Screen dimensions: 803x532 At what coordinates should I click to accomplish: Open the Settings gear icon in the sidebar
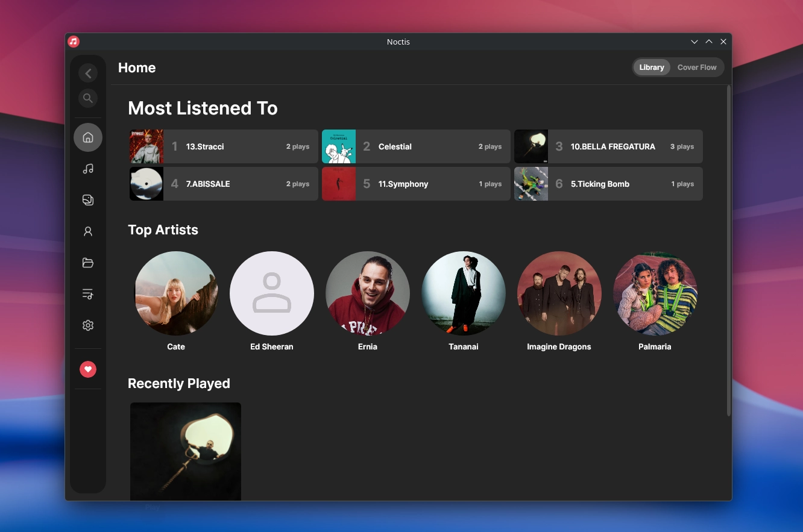[88, 325]
